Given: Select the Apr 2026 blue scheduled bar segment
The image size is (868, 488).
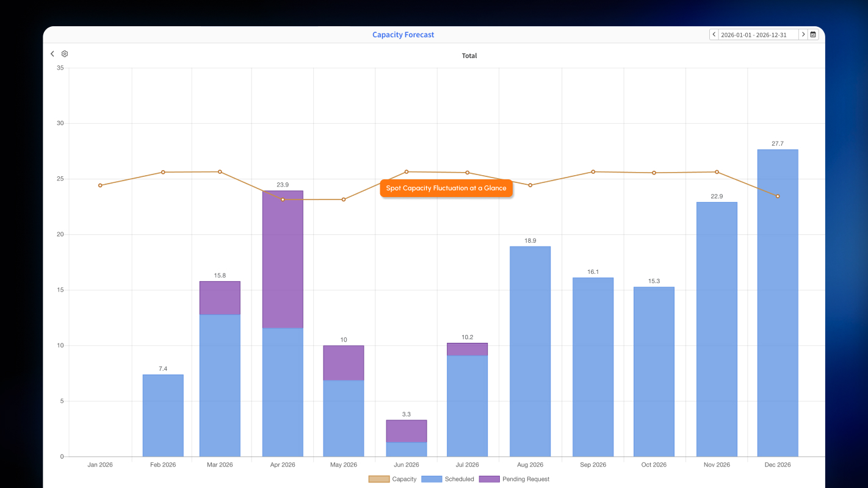Looking at the screenshot, I should pos(283,392).
